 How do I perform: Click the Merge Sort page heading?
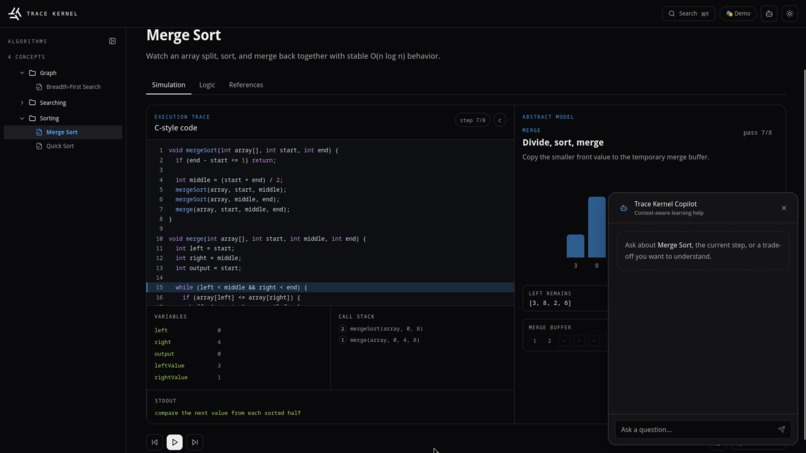tap(184, 35)
